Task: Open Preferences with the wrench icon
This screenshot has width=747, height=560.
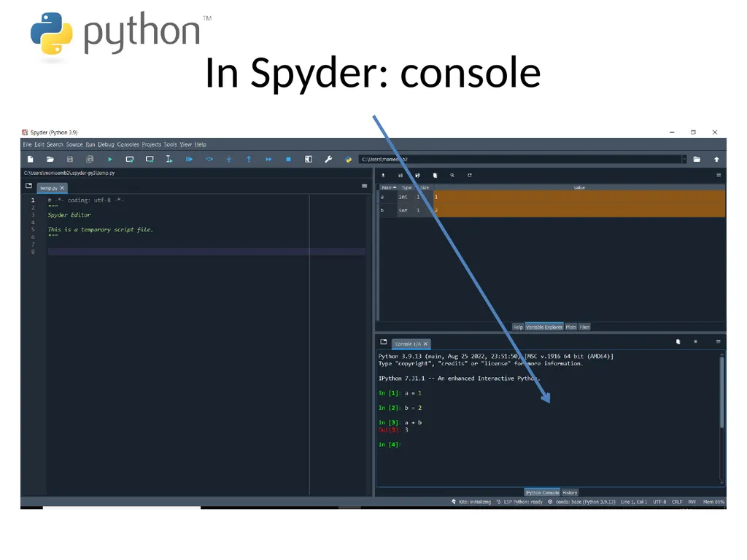Action: [x=328, y=160]
